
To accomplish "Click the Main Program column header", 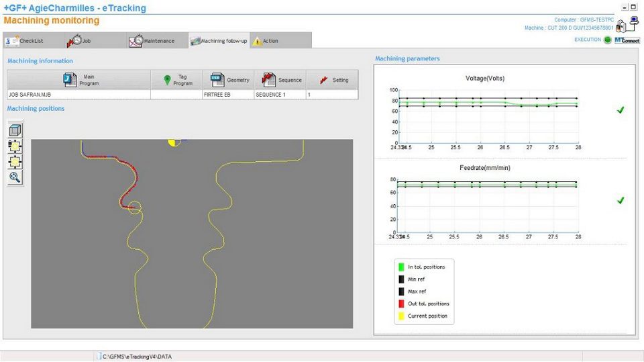I will (79, 80).
